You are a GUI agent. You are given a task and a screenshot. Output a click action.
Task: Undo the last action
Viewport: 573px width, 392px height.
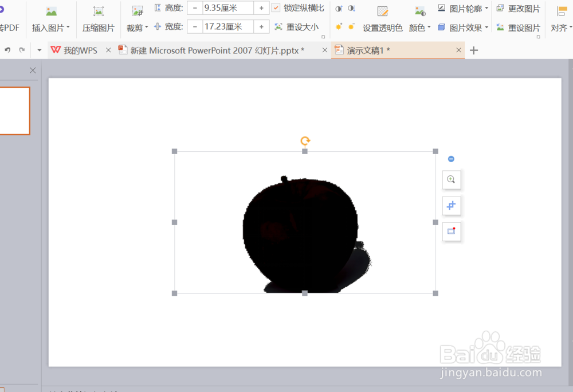pos(7,50)
